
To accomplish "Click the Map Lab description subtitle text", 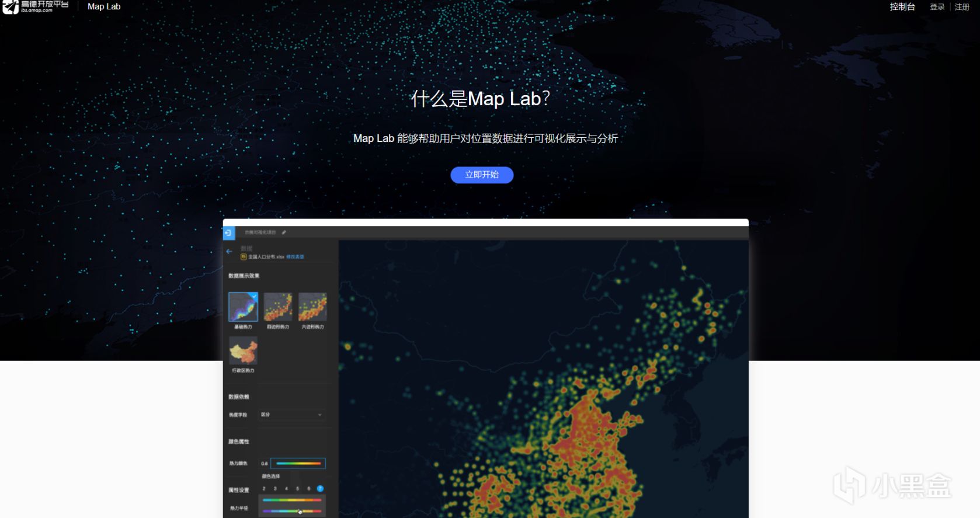I will 485,138.
